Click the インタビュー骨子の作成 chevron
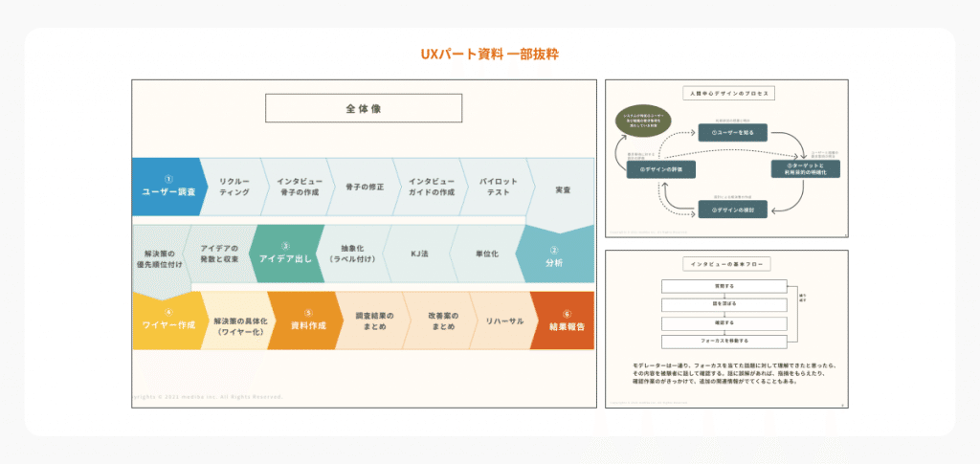The width and height of the screenshot is (980, 464). pyautogui.click(x=299, y=187)
